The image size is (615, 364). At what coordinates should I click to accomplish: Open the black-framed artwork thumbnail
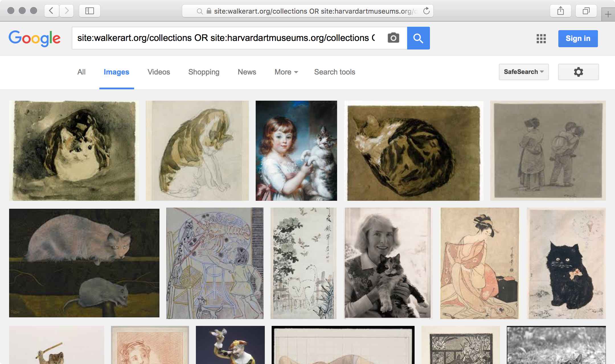pos(343,345)
